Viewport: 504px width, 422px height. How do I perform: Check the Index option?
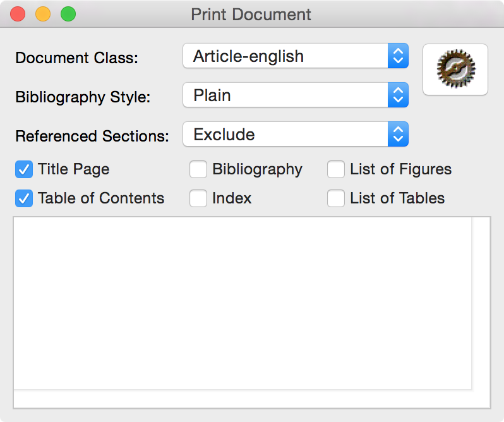pyautogui.click(x=198, y=198)
